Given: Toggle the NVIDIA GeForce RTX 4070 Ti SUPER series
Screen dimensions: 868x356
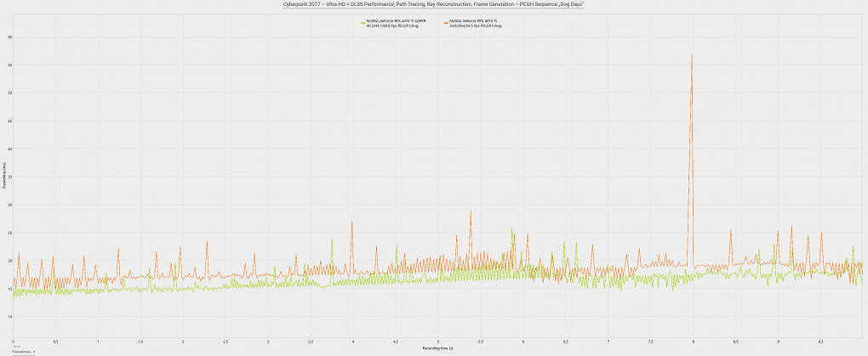Looking at the screenshot, I should click(x=396, y=21).
